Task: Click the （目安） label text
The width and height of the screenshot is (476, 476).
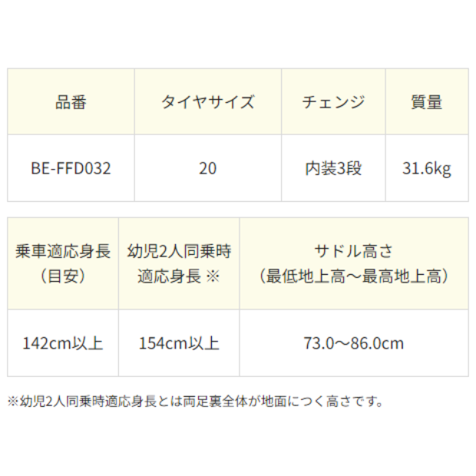Action: [62, 276]
